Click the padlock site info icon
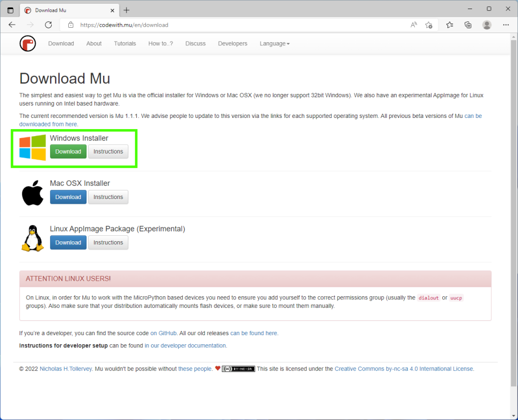 [x=70, y=25]
